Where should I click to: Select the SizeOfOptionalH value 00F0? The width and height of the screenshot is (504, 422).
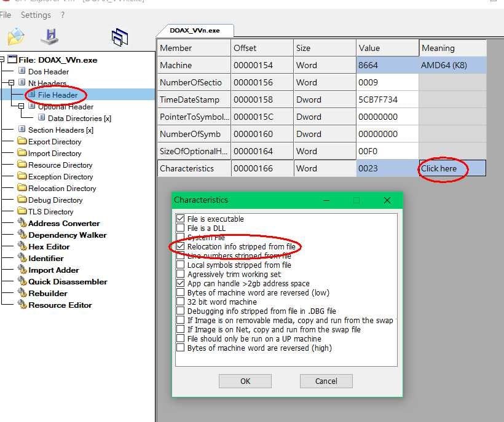click(x=387, y=151)
